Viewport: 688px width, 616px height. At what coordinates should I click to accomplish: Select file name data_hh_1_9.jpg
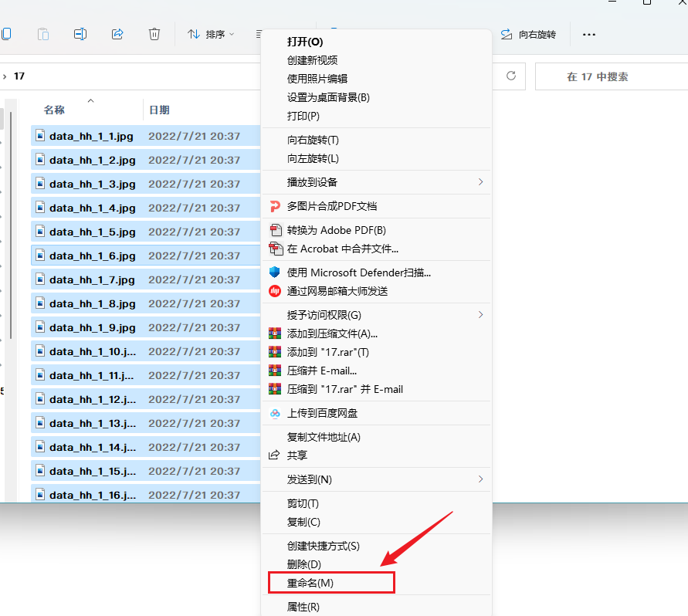tap(92, 328)
